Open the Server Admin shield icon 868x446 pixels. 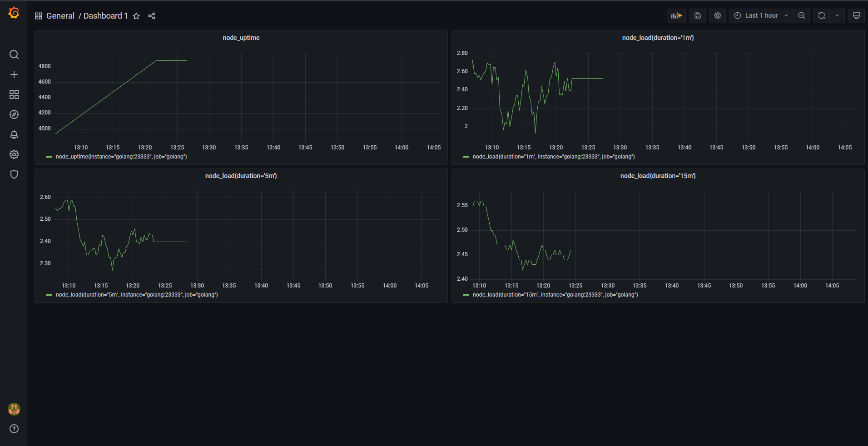coord(14,174)
